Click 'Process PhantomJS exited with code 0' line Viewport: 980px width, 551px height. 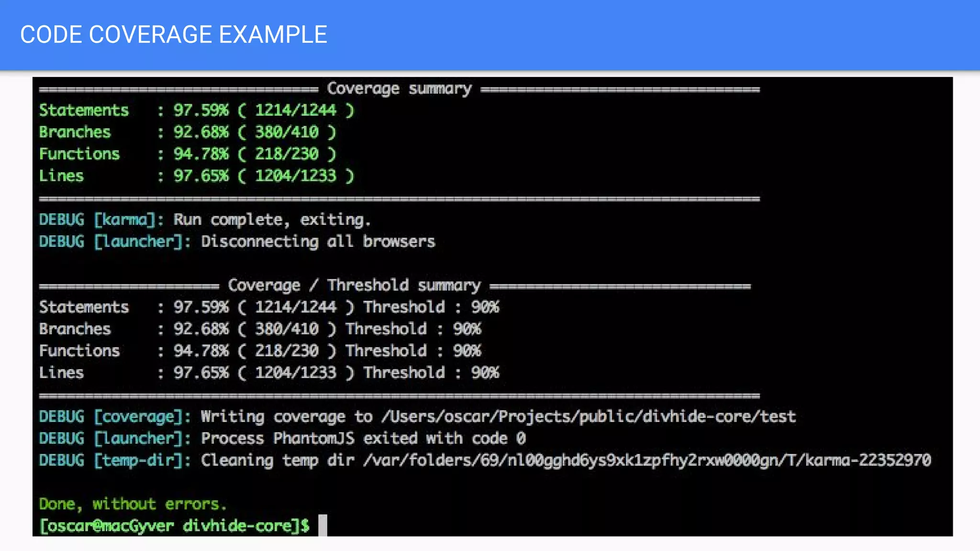point(282,439)
